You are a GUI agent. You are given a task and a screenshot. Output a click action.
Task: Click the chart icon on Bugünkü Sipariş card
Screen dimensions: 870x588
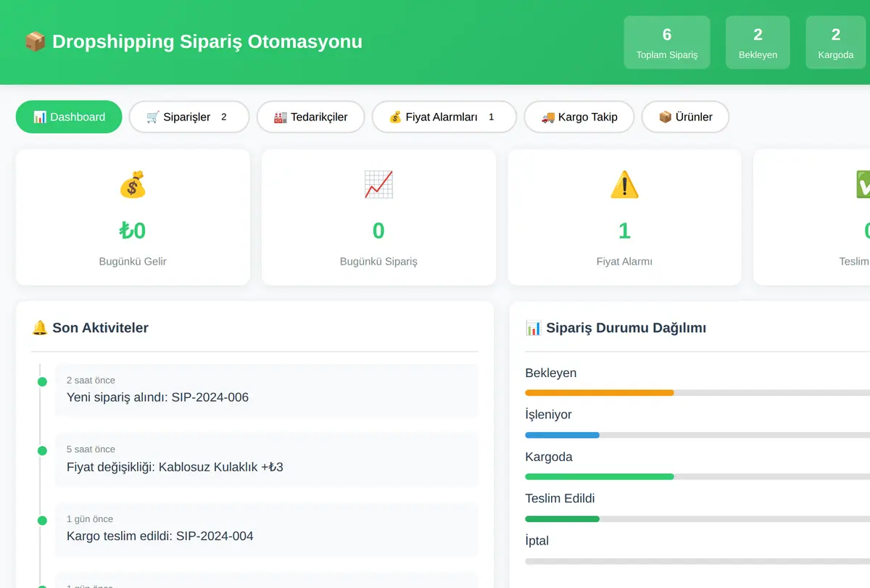click(378, 185)
